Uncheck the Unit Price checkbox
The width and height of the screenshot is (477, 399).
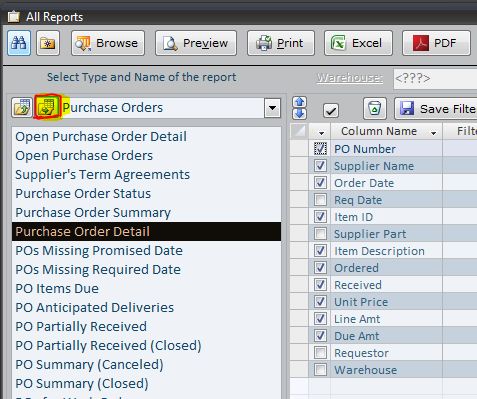click(x=320, y=301)
